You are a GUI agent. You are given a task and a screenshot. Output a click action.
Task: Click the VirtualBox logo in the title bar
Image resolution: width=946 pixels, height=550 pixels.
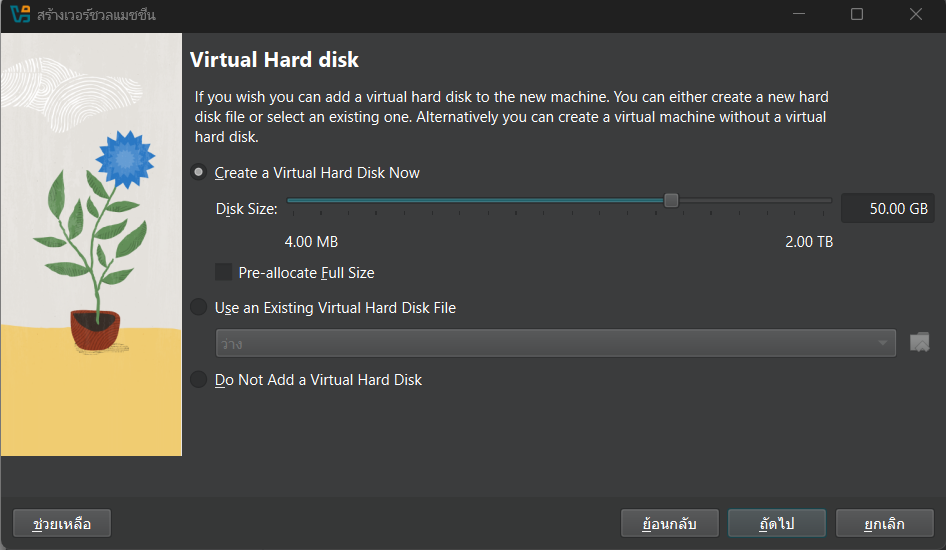(20, 15)
